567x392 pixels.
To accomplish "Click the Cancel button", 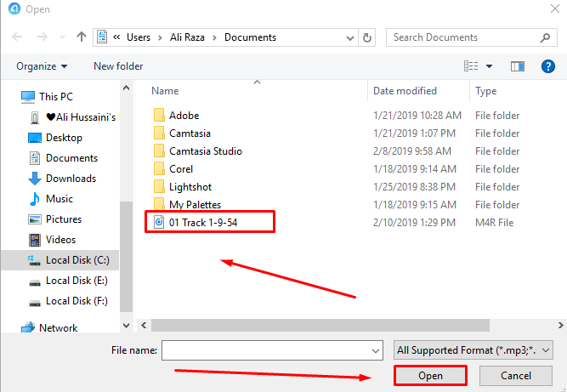I will click(x=515, y=375).
